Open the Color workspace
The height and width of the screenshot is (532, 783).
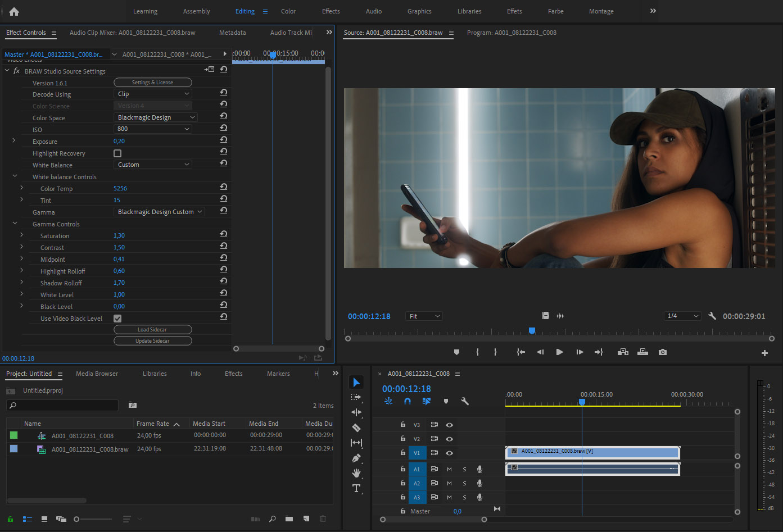288,11
